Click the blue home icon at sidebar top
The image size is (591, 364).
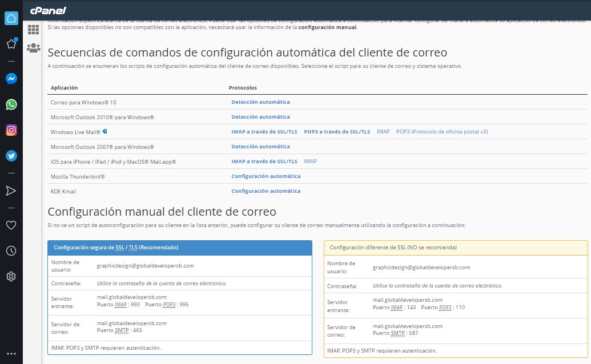pyautogui.click(x=11, y=18)
